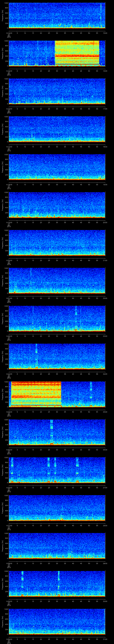Viewport: 114px width, 644px height.
Task: Click the spectrogram panel starting at 6:18:00
Action: point(57,167)
